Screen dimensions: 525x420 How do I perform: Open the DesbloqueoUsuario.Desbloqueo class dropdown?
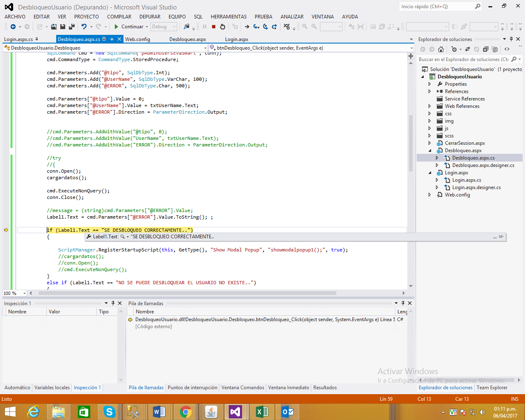point(205,48)
